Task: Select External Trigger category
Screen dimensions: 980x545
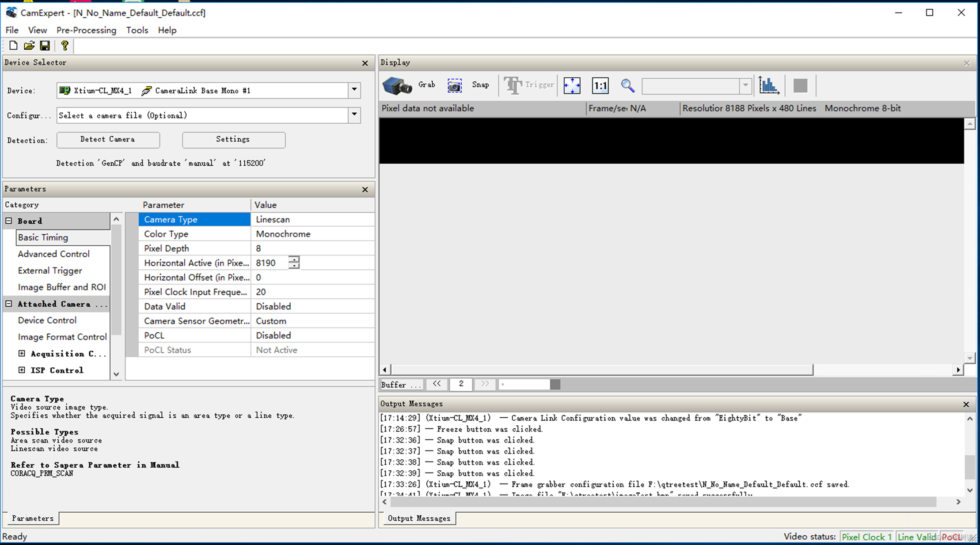Action: [50, 271]
